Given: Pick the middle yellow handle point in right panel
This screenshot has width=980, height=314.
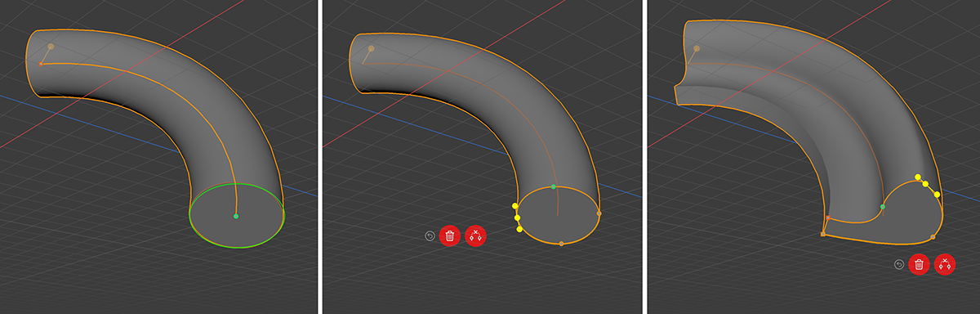Looking at the screenshot, I should [925, 184].
